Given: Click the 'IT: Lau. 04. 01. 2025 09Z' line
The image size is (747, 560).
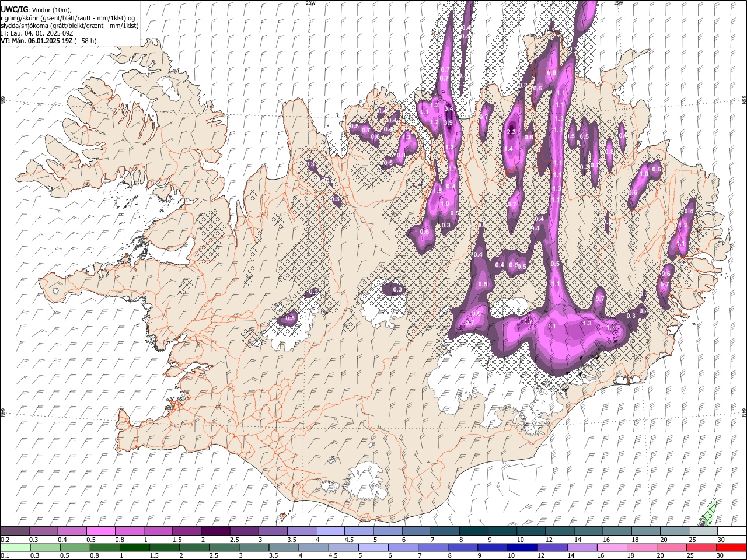Looking at the screenshot, I should 37,33.
